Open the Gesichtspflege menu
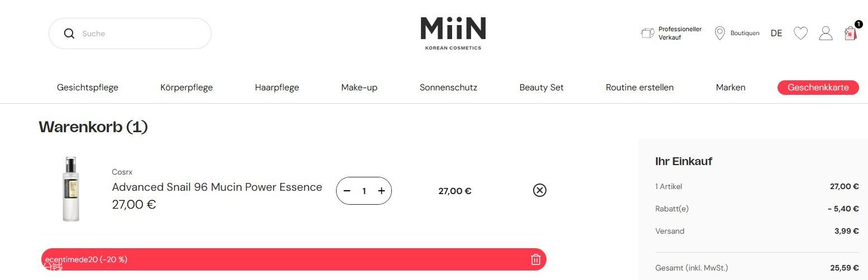This screenshot has height=280, width=868. click(88, 88)
